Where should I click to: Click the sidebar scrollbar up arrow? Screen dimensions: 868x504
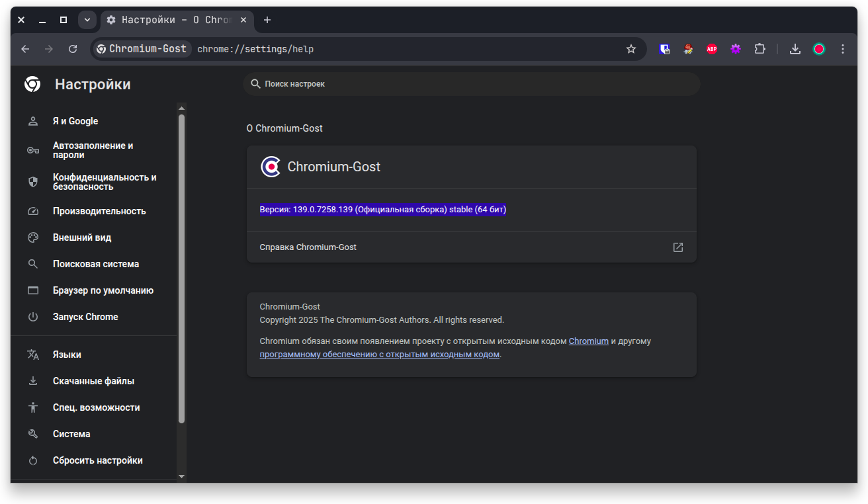click(181, 108)
